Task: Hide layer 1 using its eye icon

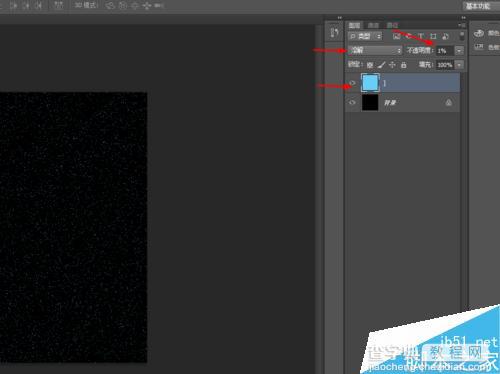Action: click(352, 83)
